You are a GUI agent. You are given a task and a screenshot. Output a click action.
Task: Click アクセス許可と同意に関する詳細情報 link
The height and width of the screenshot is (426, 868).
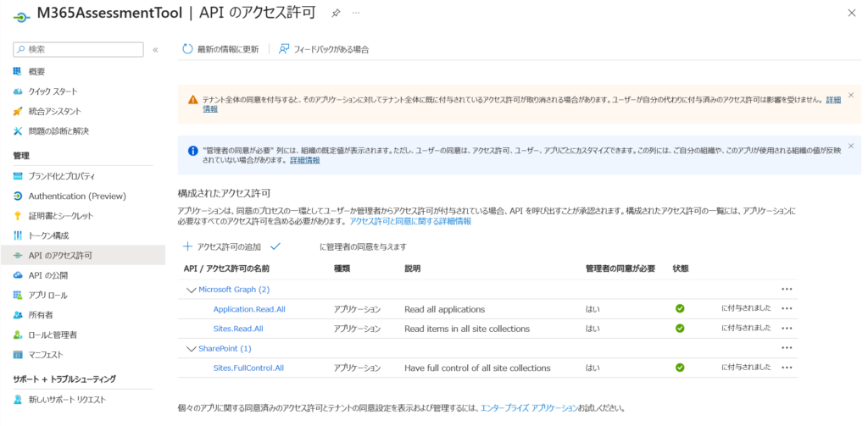(410, 221)
